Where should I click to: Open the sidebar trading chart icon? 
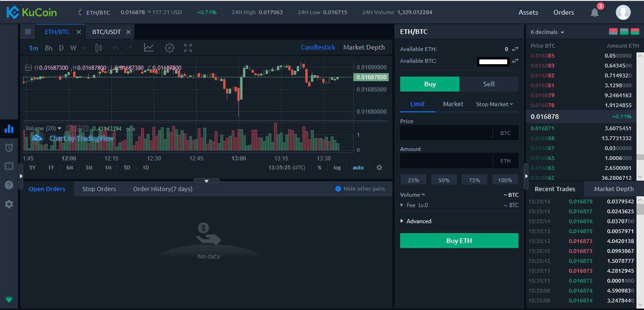point(9,128)
